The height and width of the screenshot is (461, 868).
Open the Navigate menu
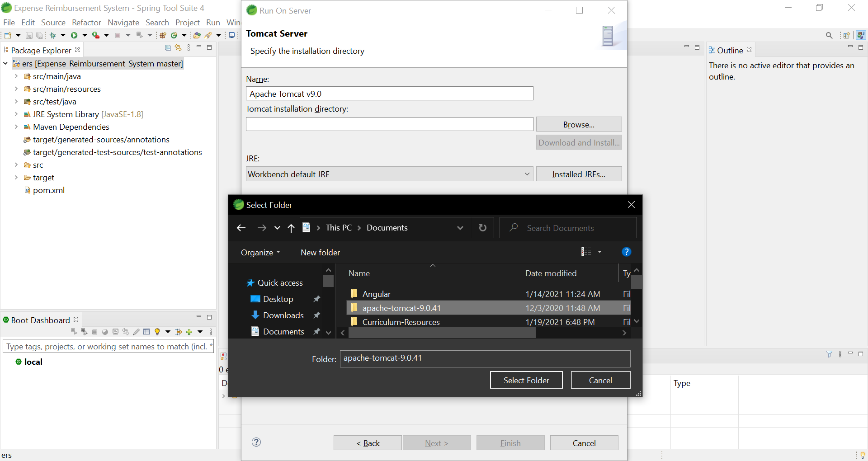123,22
